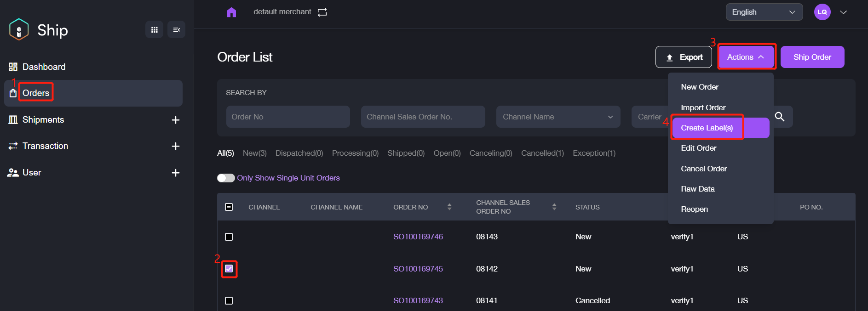The height and width of the screenshot is (311, 868).
Task: Open the English language dropdown
Action: (x=764, y=12)
